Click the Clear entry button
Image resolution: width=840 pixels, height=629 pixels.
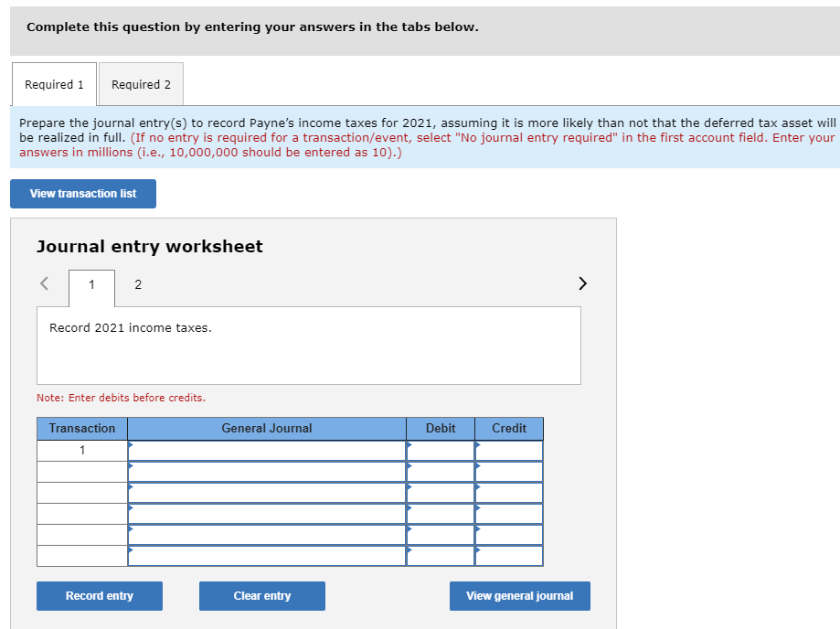pos(261,595)
